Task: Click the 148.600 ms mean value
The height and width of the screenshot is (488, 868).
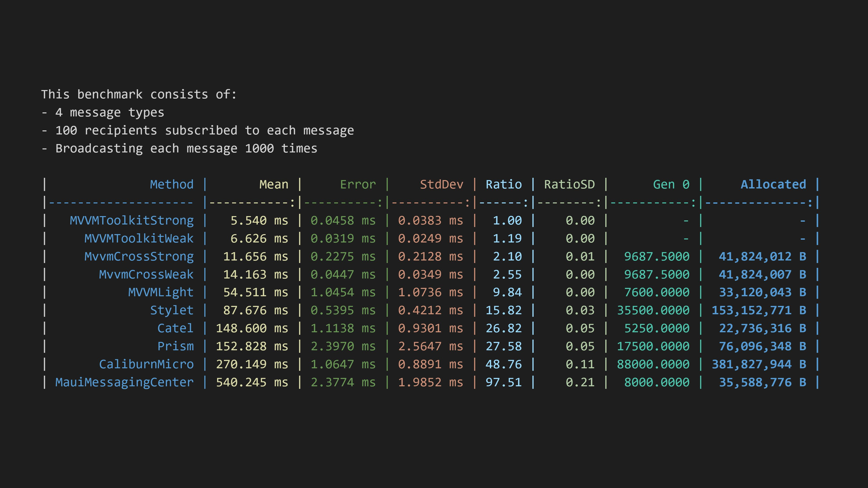Action: point(252,328)
